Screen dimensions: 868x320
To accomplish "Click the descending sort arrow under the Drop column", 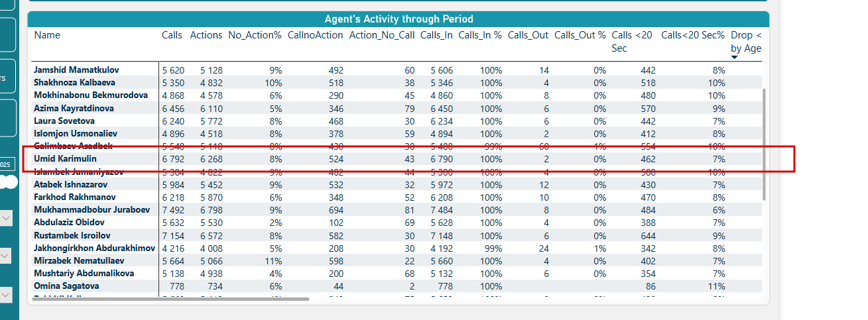I will (x=734, y=58).
